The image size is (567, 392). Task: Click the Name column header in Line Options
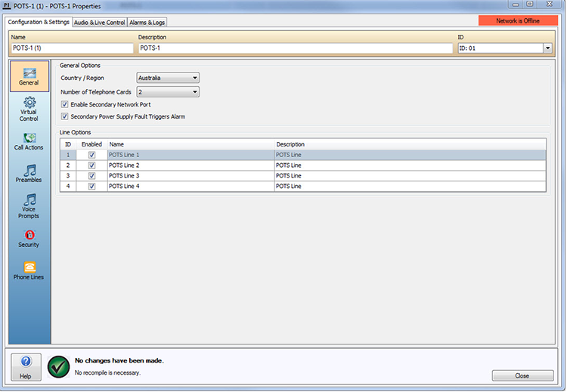pos(191,144)
